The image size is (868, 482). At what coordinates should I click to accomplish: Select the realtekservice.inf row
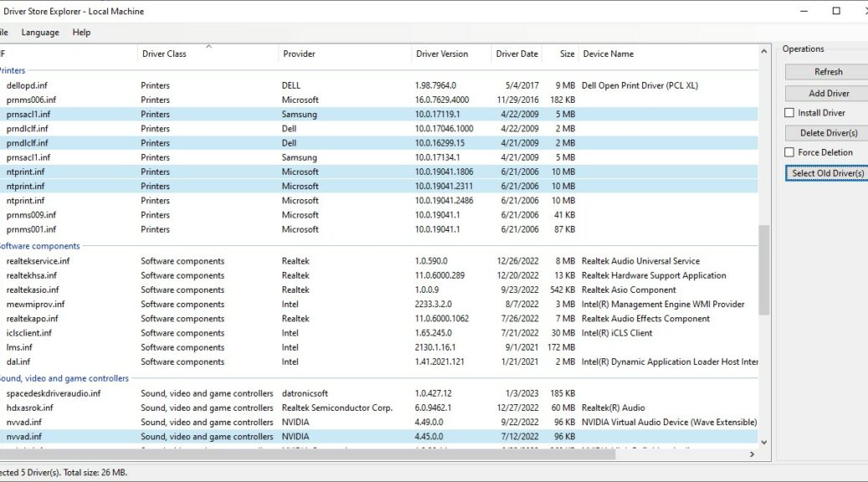tap(379, 261)
